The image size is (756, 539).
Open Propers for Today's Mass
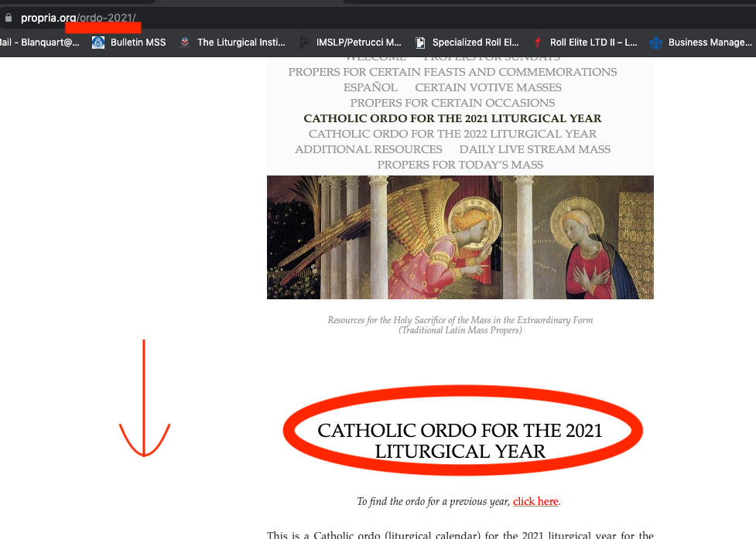pos(460,165)
